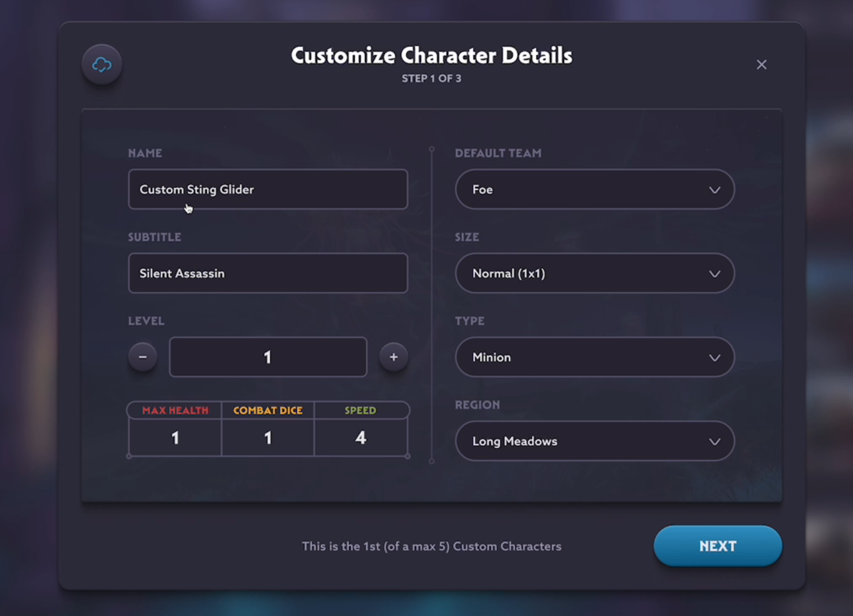Screen dimensions: 853x616
Task: Select the Custom Sting Glider name field
Action: [268, 189]
